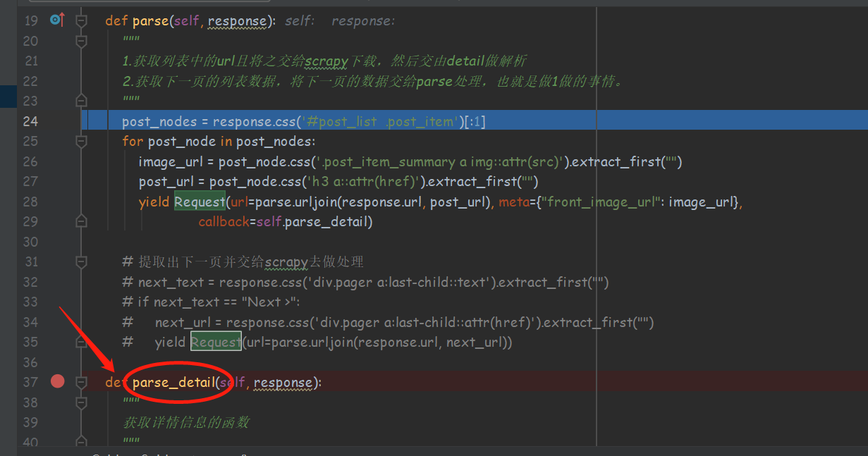Click the fold end marker on line 35
868x456 pixels.
click(81, 343)
